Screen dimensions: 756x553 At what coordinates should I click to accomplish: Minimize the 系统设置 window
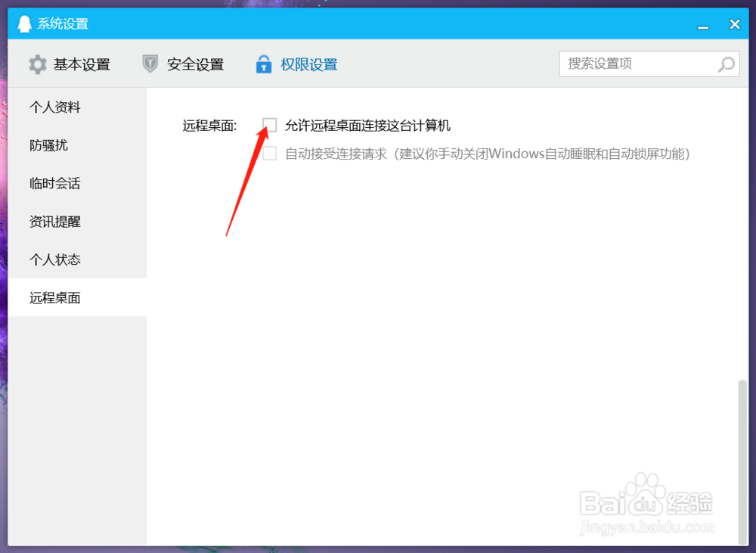[x=704, y=23]
